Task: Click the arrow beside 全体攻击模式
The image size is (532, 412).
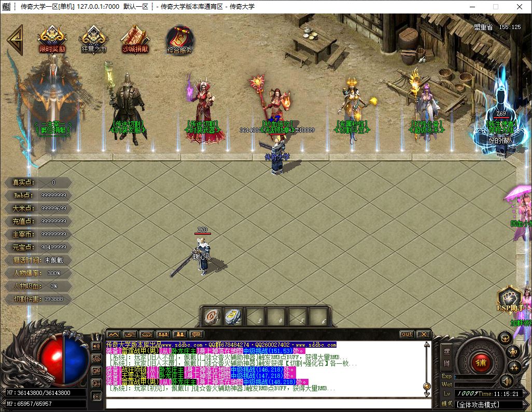Action: point(526,405)
